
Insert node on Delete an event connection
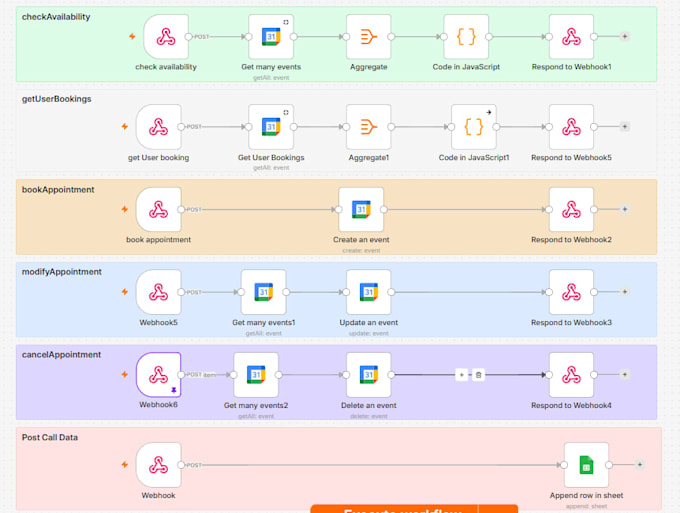[461, 375]
